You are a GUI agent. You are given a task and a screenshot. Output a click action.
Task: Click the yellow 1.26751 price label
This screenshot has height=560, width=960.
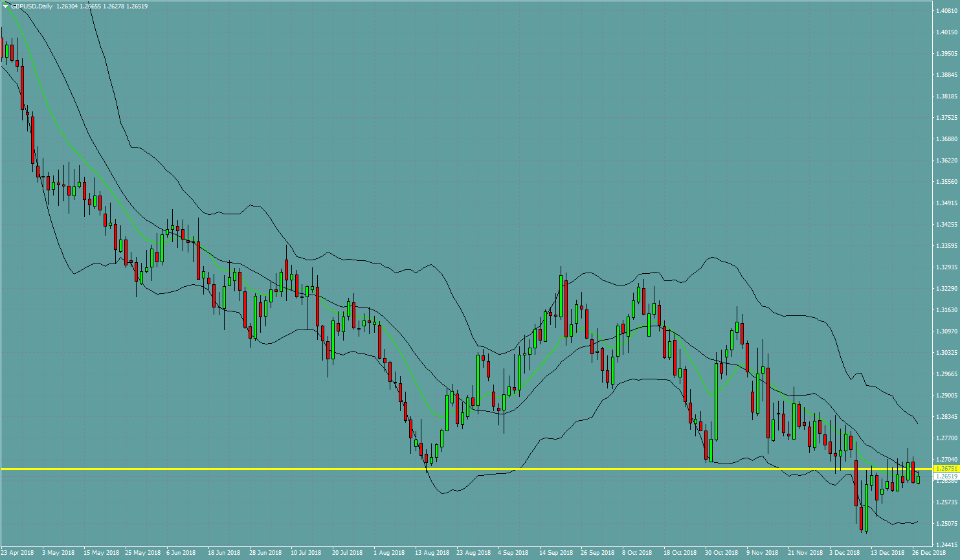945,468
